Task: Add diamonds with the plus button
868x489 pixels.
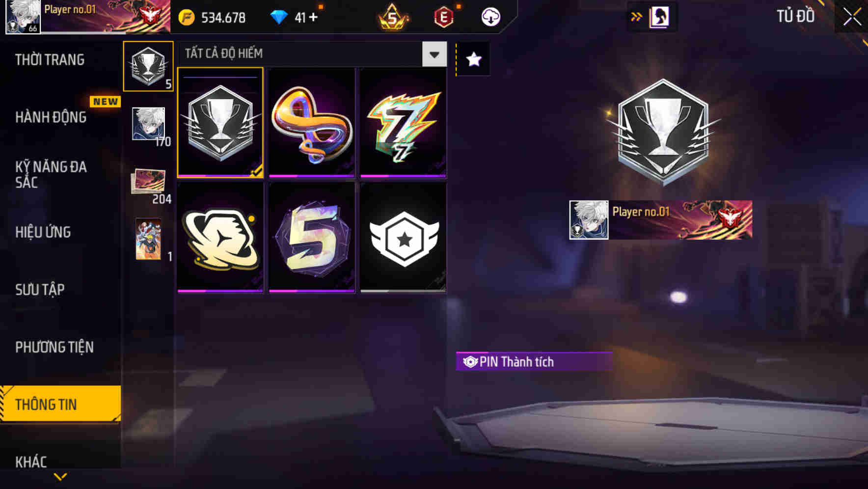Action: pyautogui.click(x=313, y=17)
